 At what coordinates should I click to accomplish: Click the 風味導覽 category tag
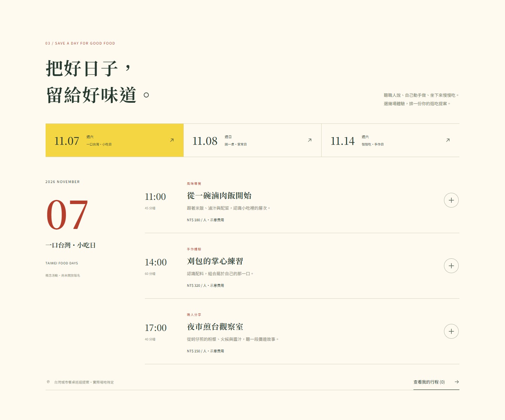pyautogui.click(x=194, y=184)
